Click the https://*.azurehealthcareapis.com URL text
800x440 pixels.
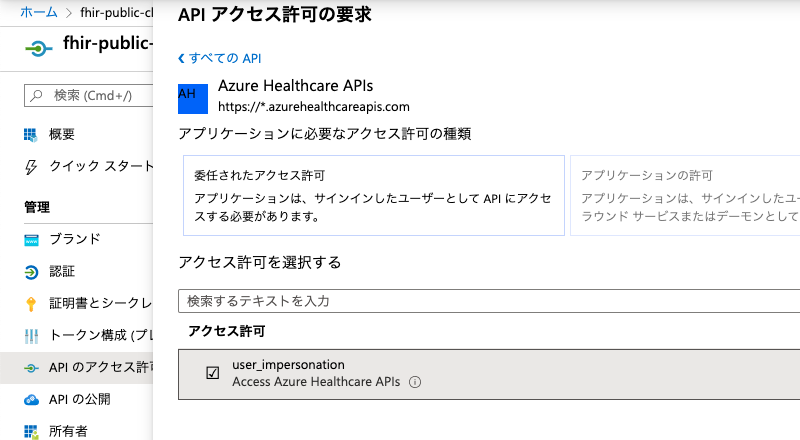(x=314, y=107)
